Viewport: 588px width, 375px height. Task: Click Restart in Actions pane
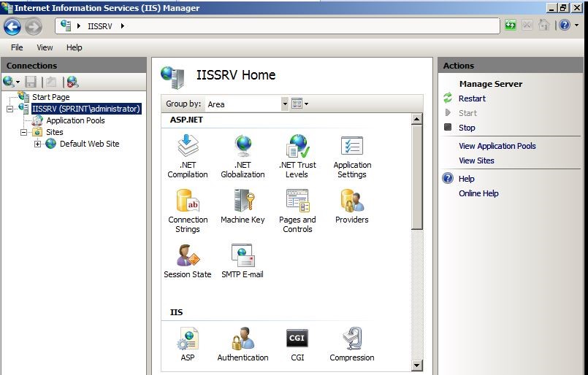(x=472, y=98)
